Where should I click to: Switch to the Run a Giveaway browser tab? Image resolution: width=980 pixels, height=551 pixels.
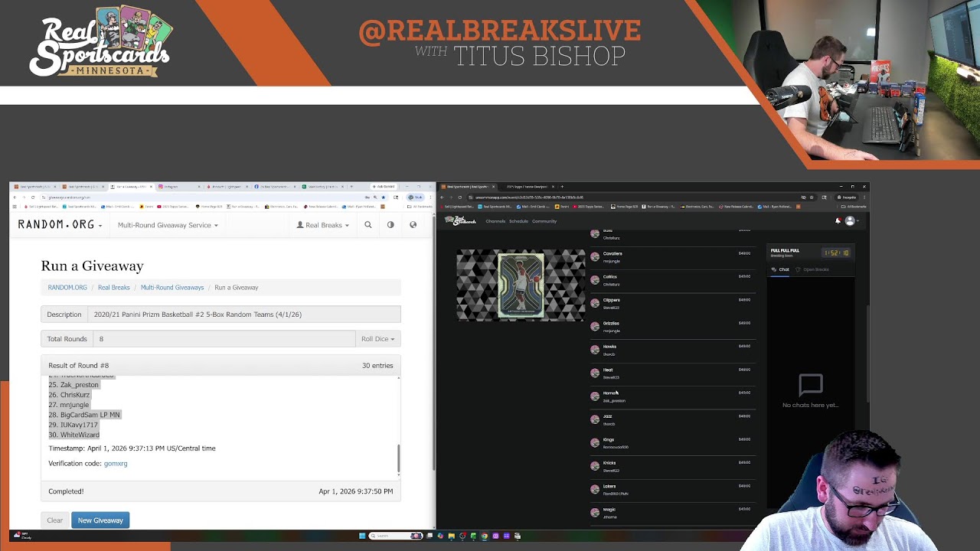(x=132, y=187)
